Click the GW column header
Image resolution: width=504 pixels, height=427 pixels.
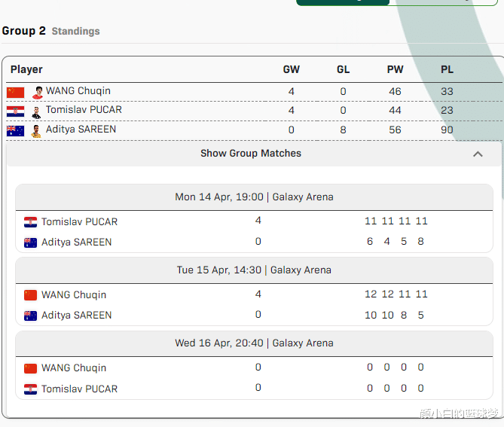pyautogui.click(x=291, y=69)
